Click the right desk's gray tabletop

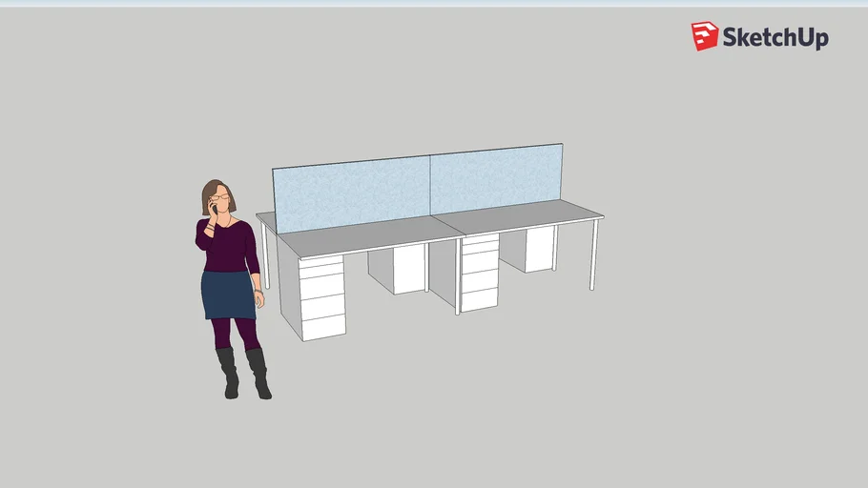(x=525, y=217)
